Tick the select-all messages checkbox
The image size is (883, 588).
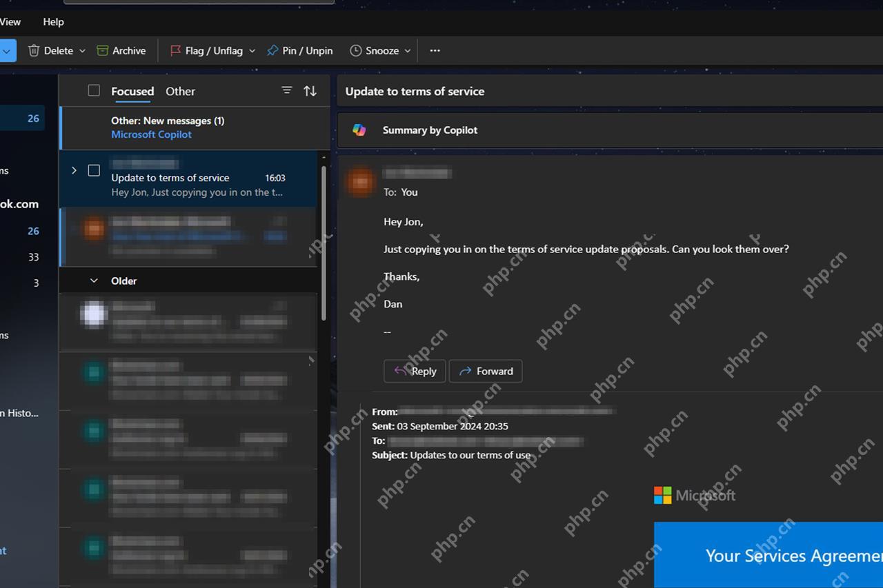(94, 90)
